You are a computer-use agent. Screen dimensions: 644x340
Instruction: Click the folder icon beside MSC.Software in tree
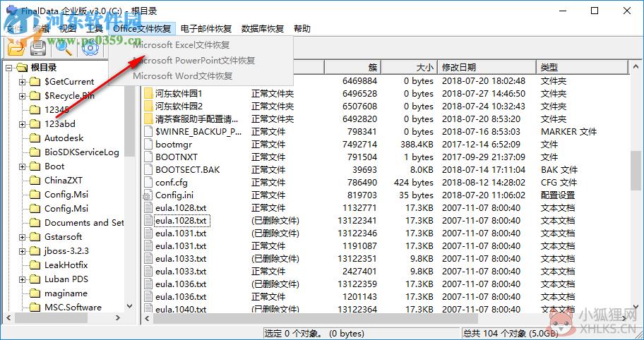point(35,307)
